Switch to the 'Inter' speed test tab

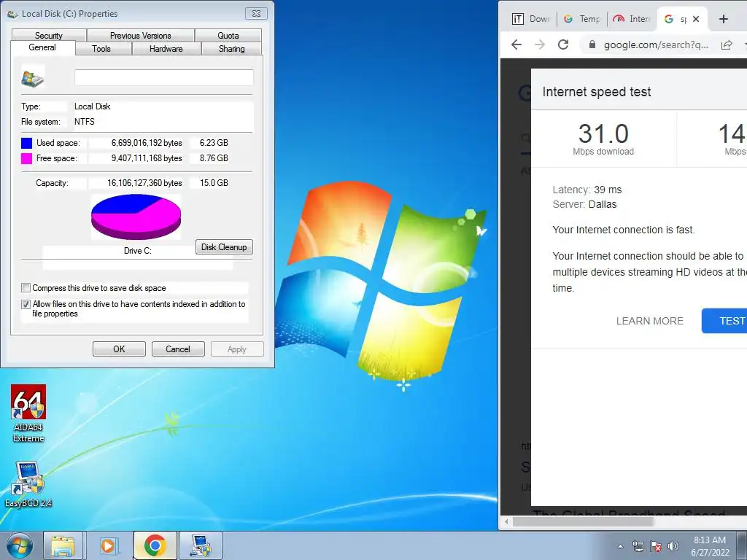click(x=632, y=19)
